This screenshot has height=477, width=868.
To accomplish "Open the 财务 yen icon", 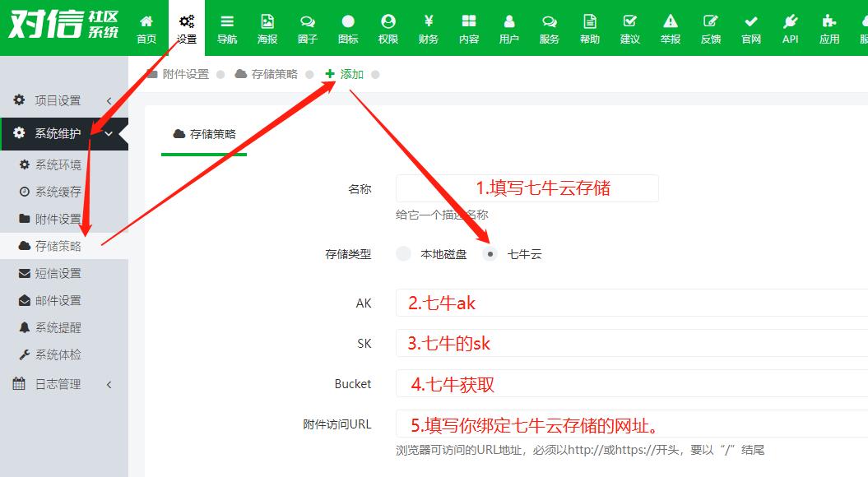I will tap(429, 21).
